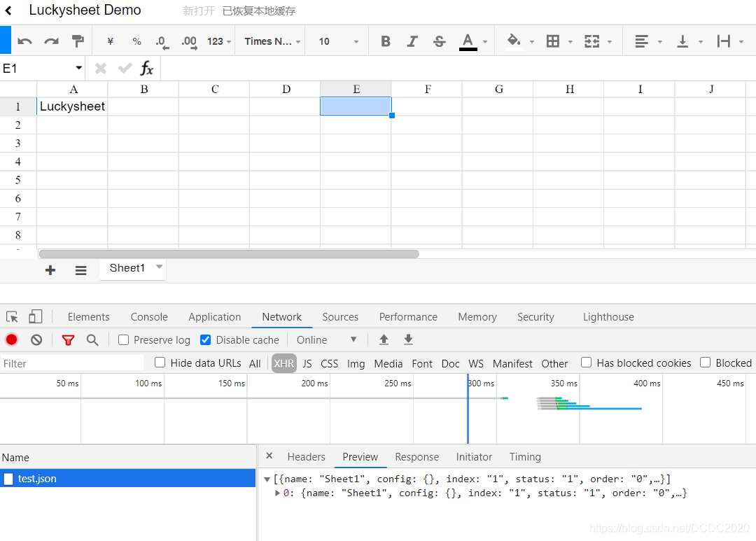The height and width of the screenshot is (541, 756).
Task: Check Hide data URLs
Action: coord(160,363)
